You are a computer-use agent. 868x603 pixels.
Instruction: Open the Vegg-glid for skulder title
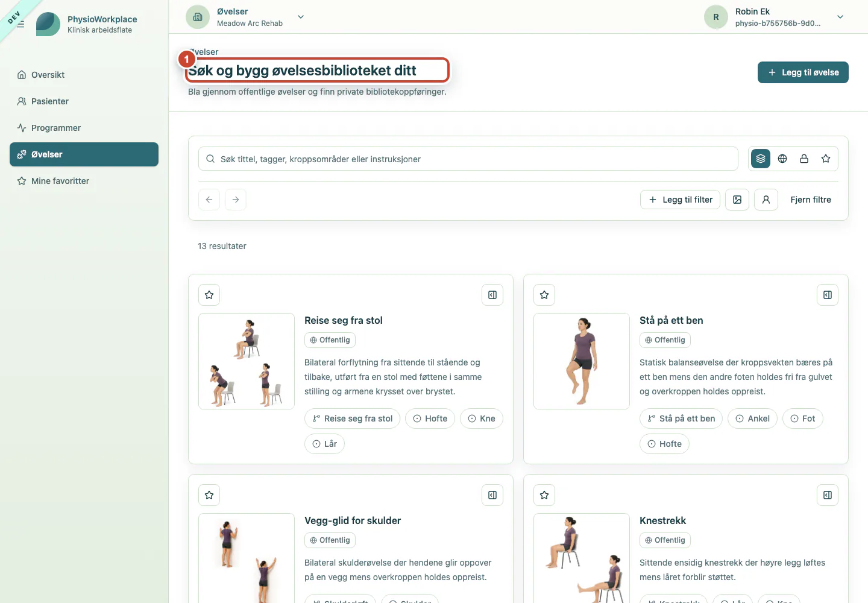point(353,520)
